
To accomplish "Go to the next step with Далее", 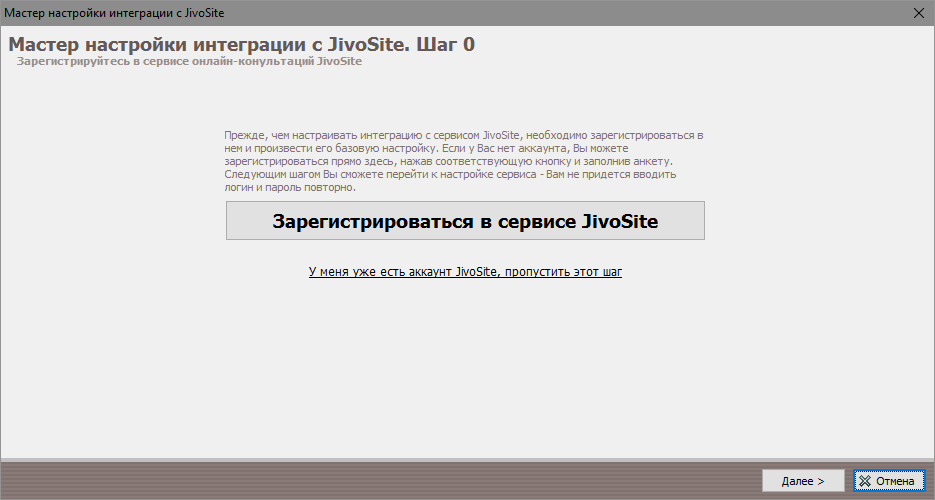I will click(803, 480).
